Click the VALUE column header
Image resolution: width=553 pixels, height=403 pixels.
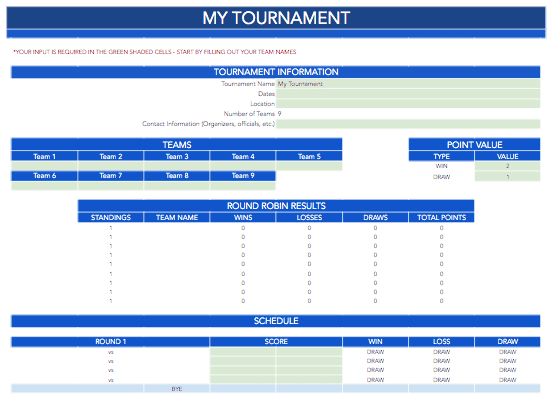click(x=507, y=157)
